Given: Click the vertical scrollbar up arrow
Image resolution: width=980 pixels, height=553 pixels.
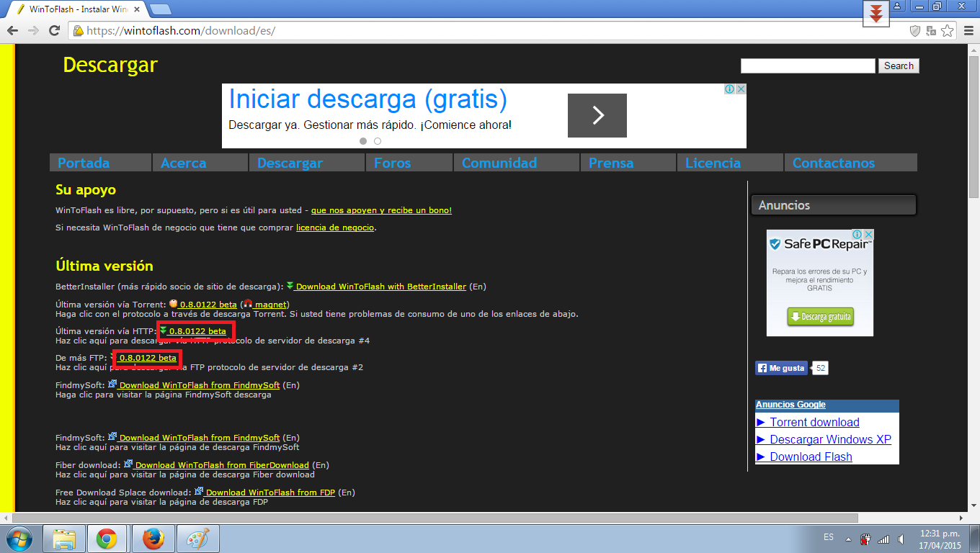Looking at the screenshot, I should [974, 50].
